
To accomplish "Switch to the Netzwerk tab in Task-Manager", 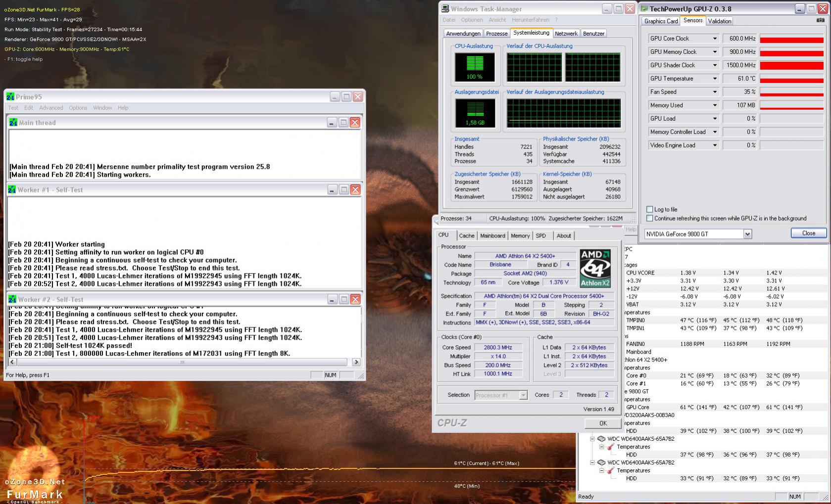I will pyautogui.click(x=566, y=34).
